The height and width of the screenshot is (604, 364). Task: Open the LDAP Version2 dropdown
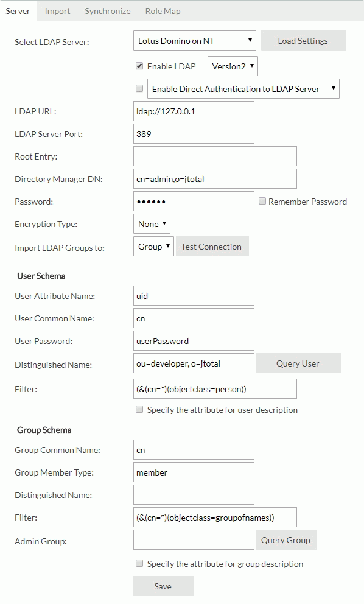[x=232, y=66]
